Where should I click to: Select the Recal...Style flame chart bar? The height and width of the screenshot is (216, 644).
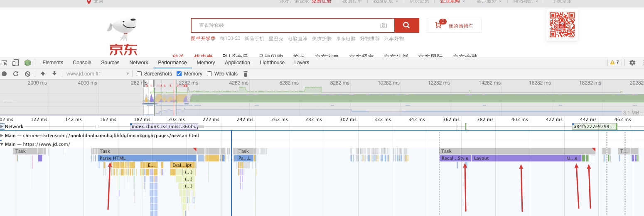pyautogui.click(x=455, y=158)
